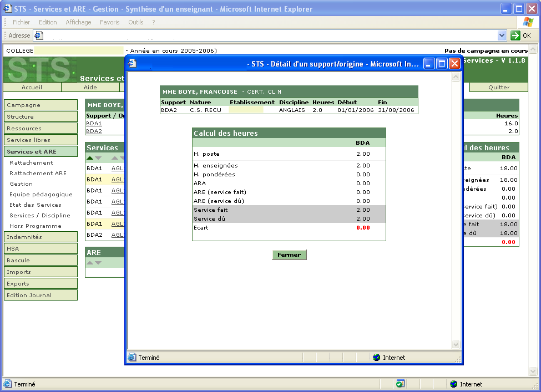Open the Rattachement ARE submenu link
The height and width of the screenshot is (392, 541).
(38, 173)
